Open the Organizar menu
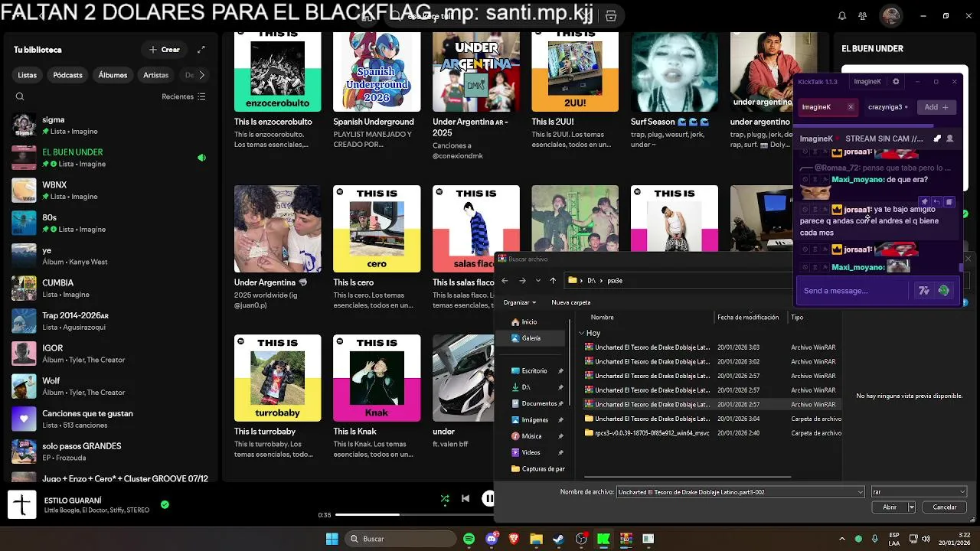Viewport: 980px width, 551px height. [x=520, y=302]
